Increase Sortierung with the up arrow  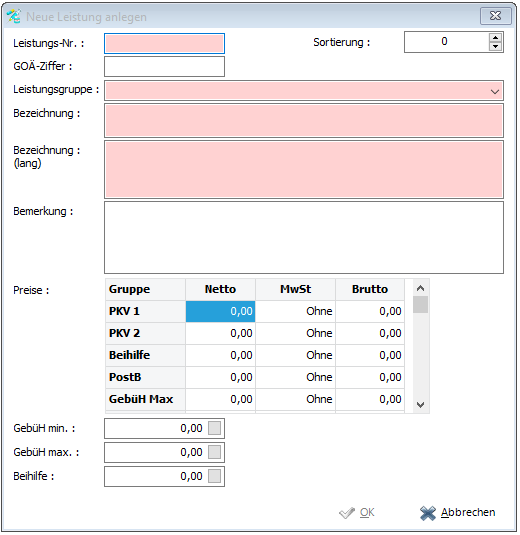coord(495,38)
